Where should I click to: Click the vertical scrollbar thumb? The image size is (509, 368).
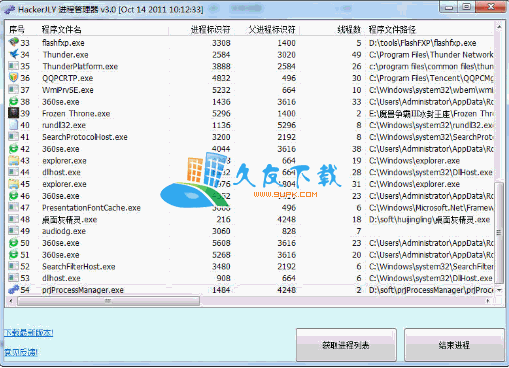click(x=499, y=232)
